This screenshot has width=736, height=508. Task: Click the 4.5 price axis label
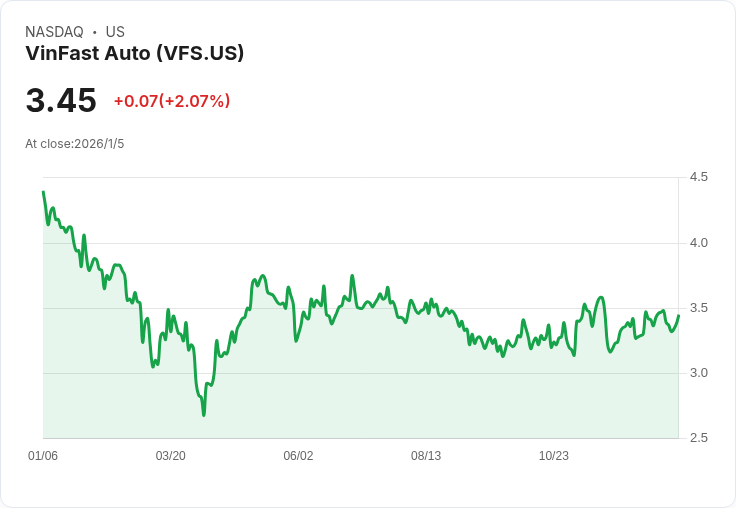point(698,177)
